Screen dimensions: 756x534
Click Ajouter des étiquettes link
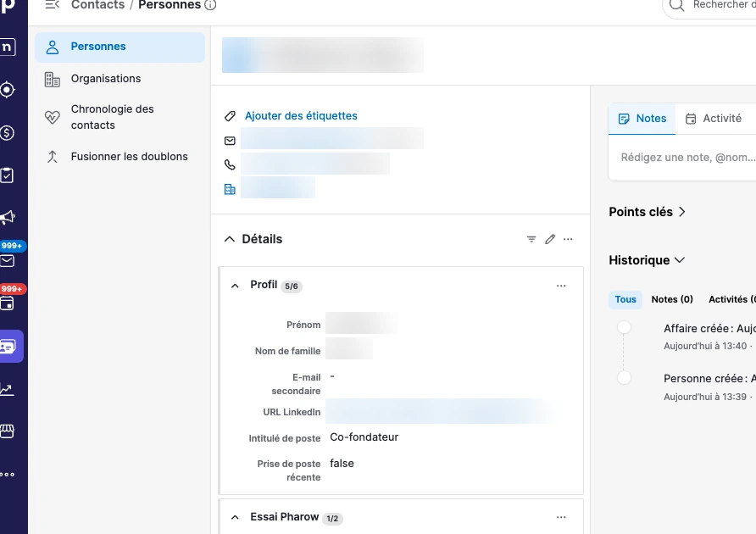click(301, 116)
